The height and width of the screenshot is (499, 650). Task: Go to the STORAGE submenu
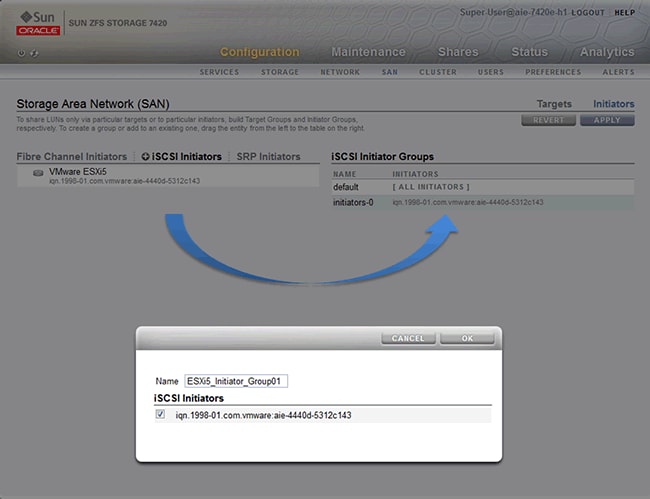(x=280, y=72)
